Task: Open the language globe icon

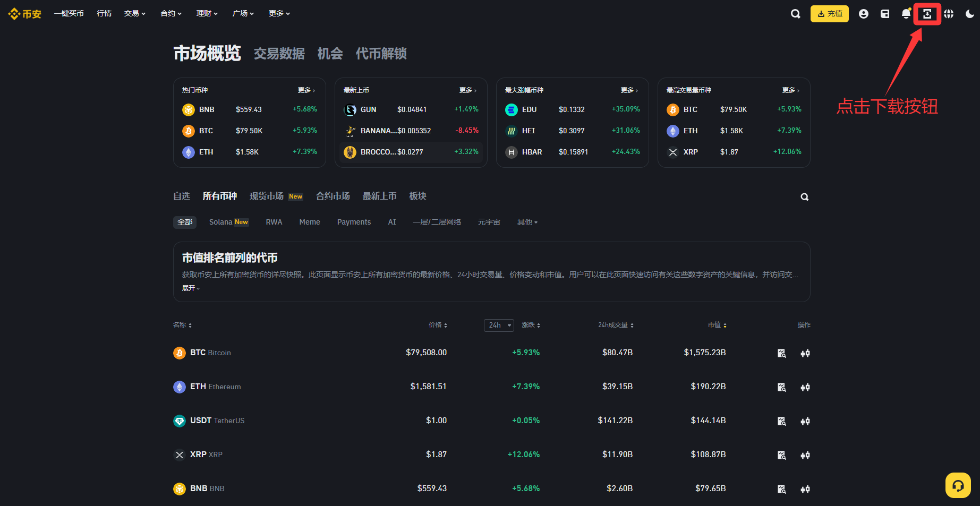Action: click(x=949, y=14)
